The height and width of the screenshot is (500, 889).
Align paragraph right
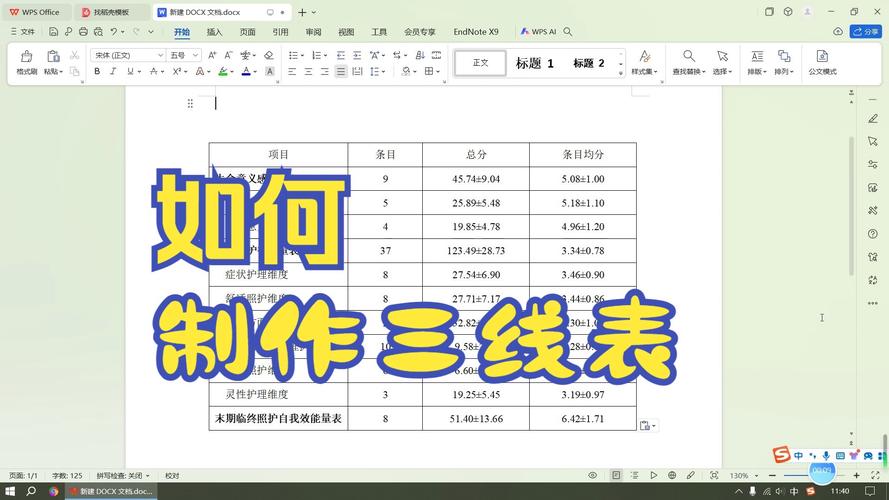tap(324, 71)
